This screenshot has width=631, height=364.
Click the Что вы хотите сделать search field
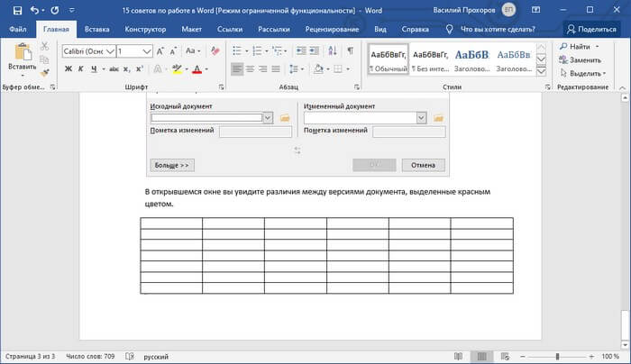pyautogui.click(x=498, y=30)
